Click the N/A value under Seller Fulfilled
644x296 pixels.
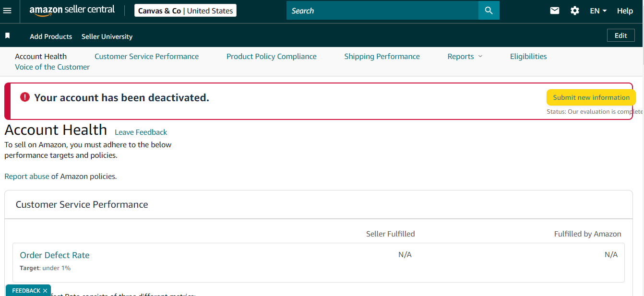pos(405,255)
